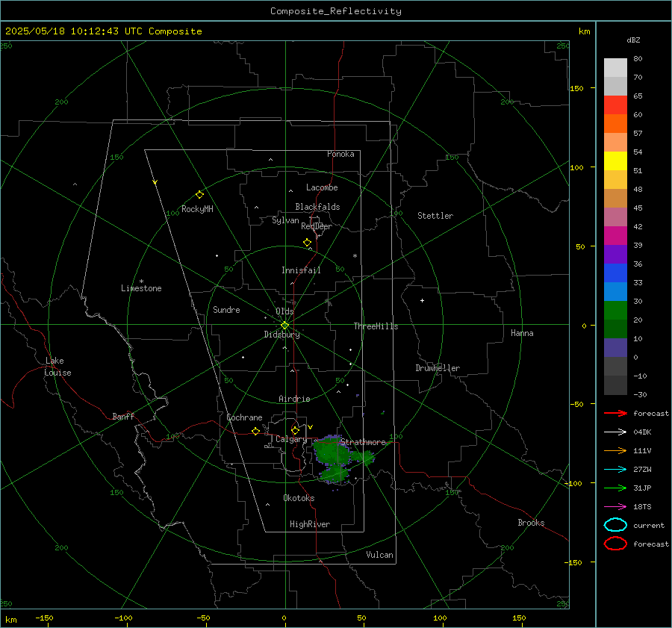Select the magenta 39 dBZ color swatch

tap(615, 236)
